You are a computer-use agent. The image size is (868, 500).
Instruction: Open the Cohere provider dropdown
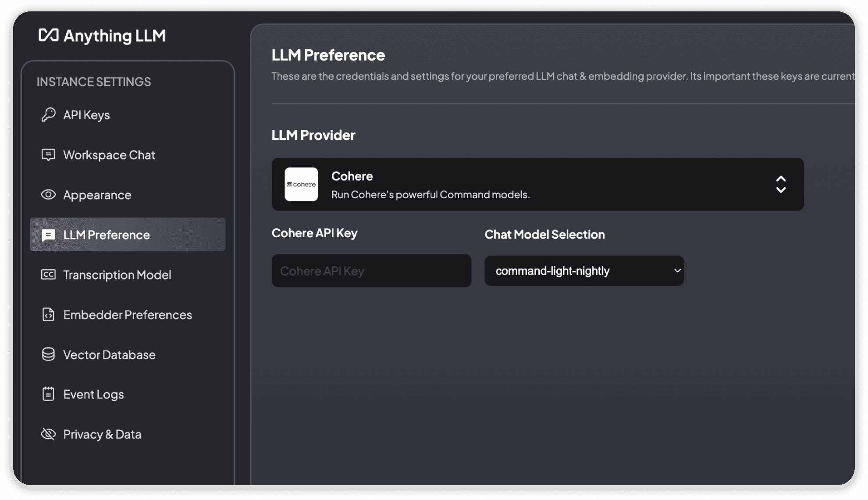click(537, 184)
